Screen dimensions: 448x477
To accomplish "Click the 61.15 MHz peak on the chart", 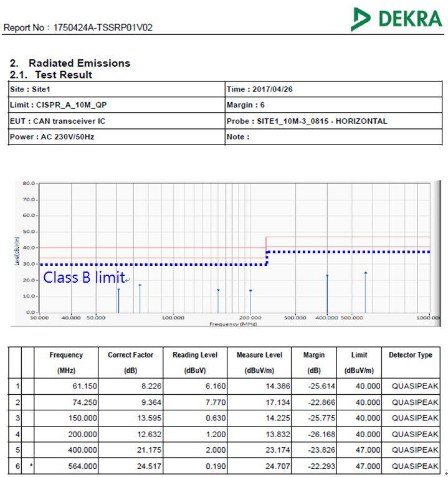I will click(x=118, y=290).
